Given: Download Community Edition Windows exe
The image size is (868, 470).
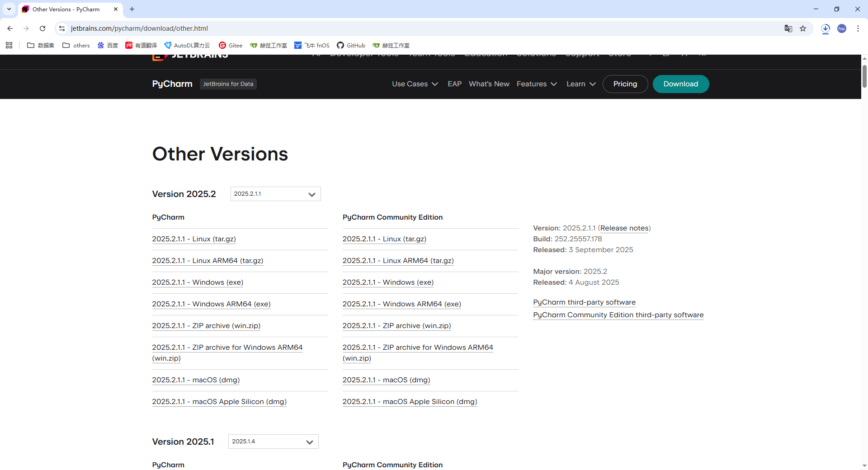Looking at the screenshot, I should pos(388,282).
